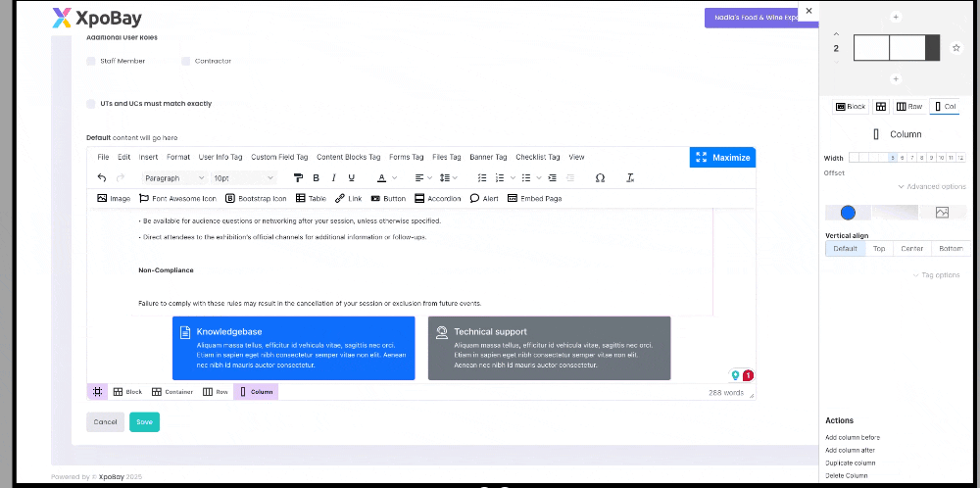Open the Paragraph style dropdown

click(173, 177)
